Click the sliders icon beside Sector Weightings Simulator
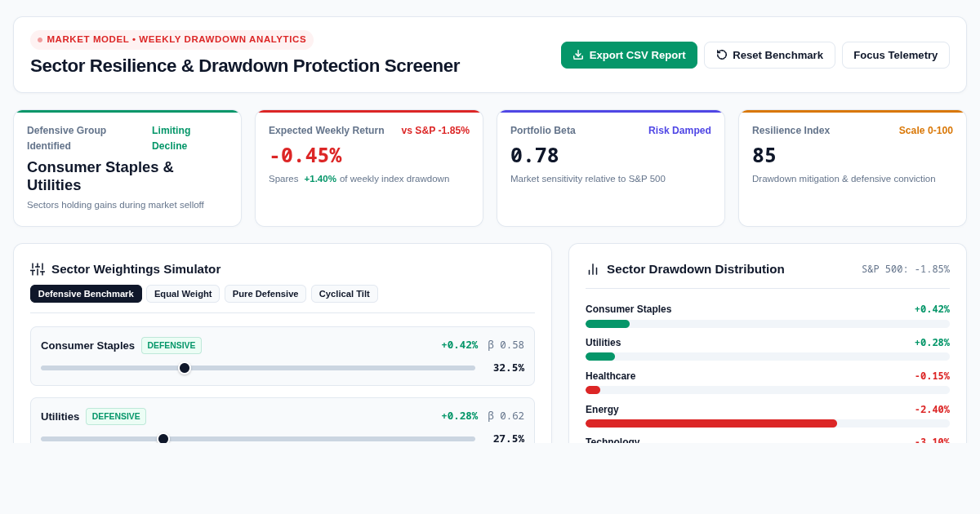Screen dimensions: 980x514 38,269
